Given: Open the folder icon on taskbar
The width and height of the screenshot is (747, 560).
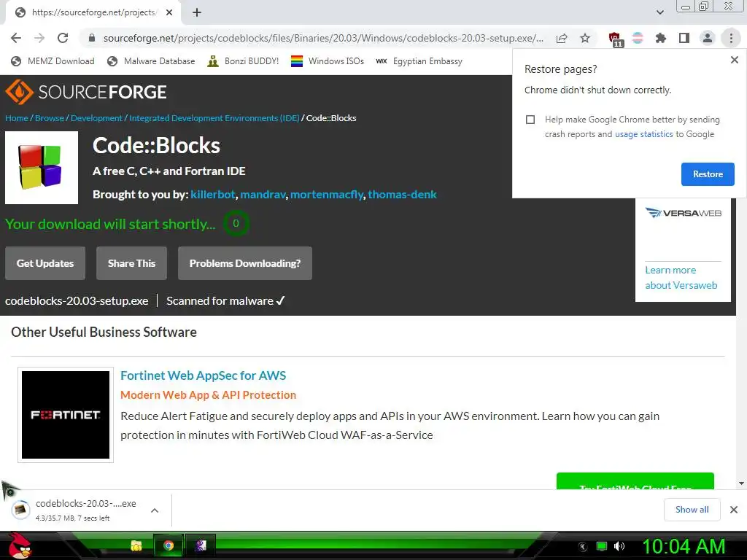Looking at the screenshot, I should (136, 545).
